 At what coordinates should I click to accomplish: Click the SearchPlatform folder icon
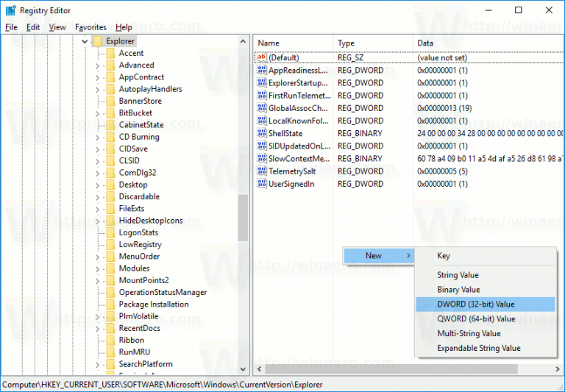click(110, 364)
